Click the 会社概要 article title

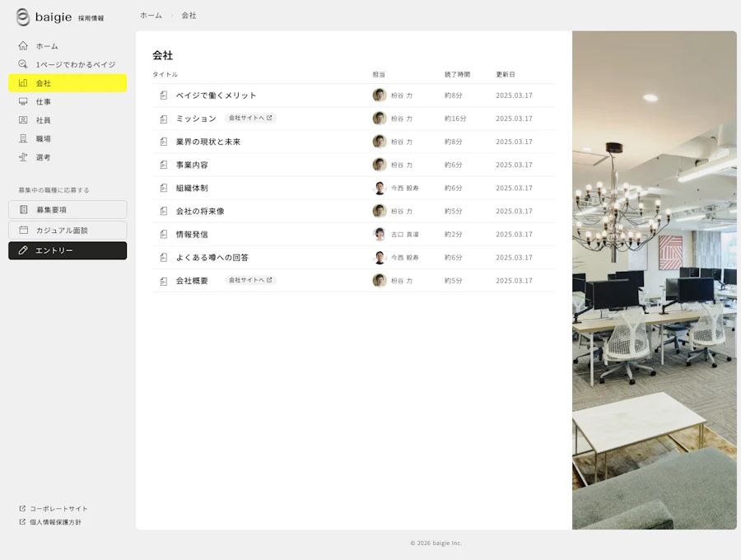coord(192,281)
